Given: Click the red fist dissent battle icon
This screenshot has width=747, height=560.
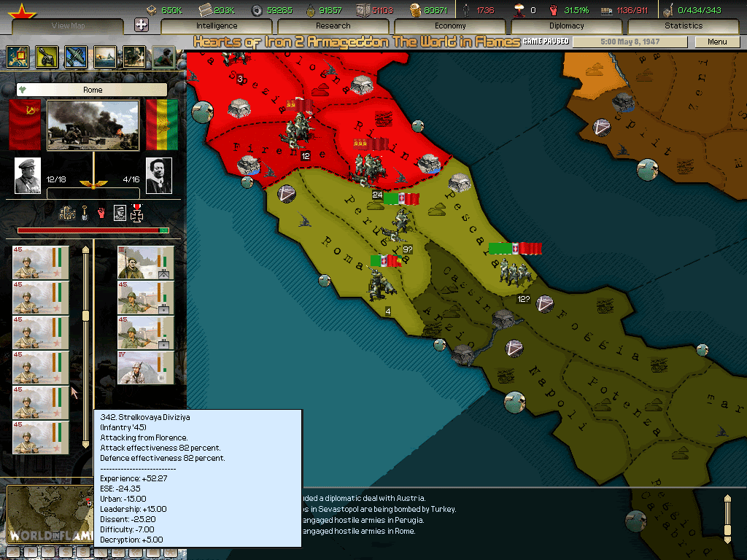Looking at the screenshot, I should click(x=101, y=213).
